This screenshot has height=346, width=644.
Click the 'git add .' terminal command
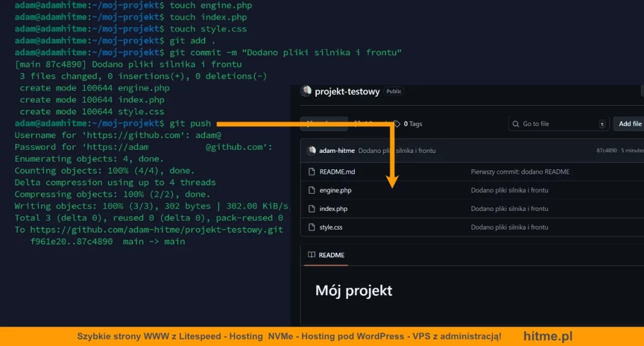tap(192, 41)
